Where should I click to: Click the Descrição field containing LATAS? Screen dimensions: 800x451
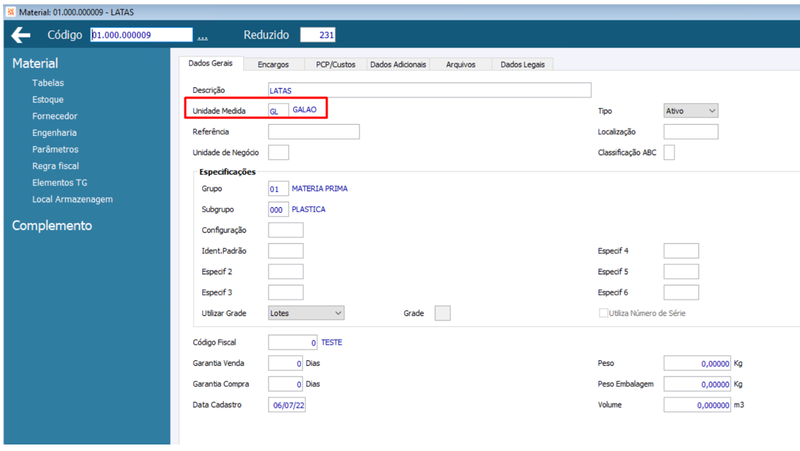point(430,90)
